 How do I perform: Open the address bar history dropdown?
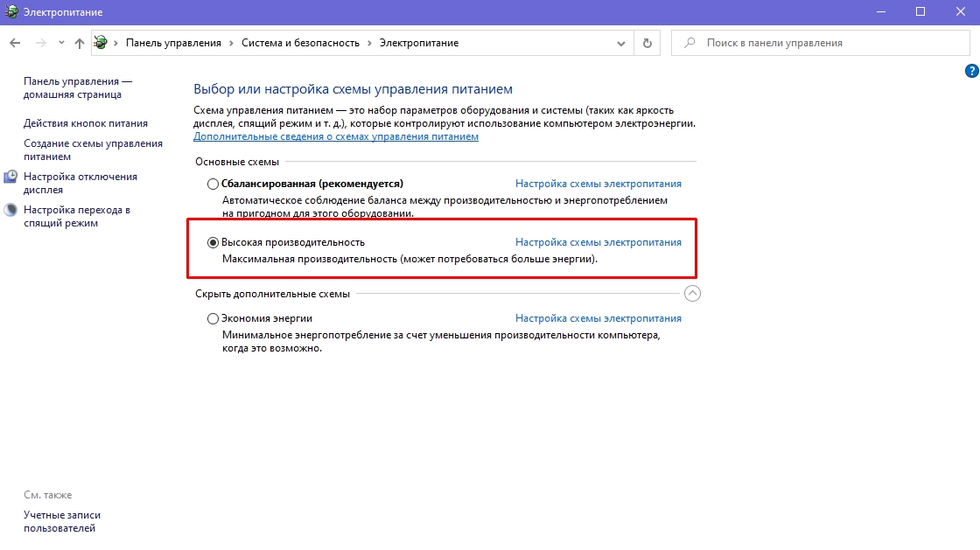point(621,43)
